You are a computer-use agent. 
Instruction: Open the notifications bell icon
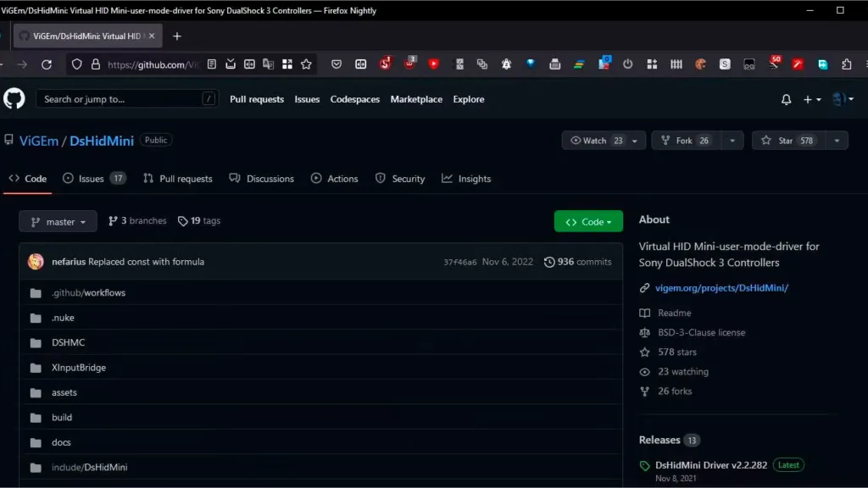pos(786,100)
